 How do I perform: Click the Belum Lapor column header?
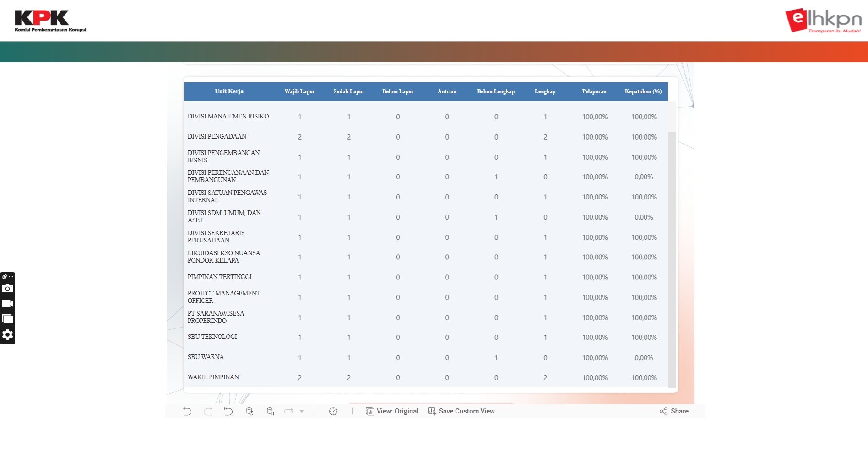(x=398, y=91)
